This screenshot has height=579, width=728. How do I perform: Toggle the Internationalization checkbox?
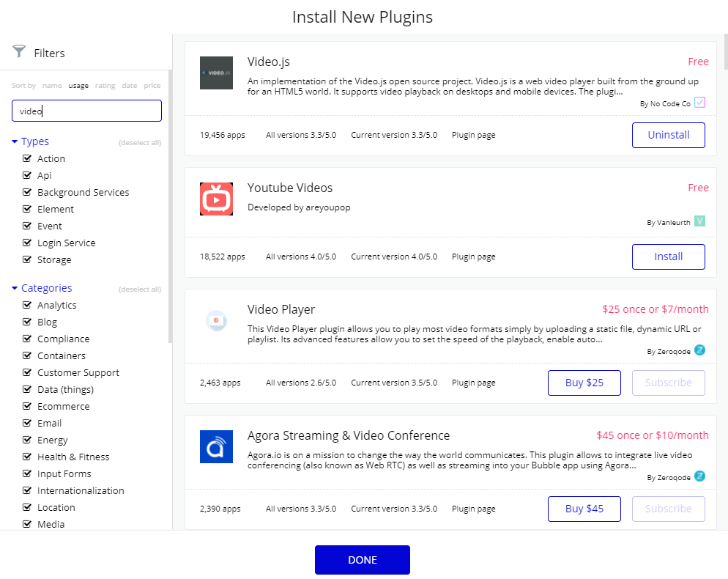click(x=27, y=490)
